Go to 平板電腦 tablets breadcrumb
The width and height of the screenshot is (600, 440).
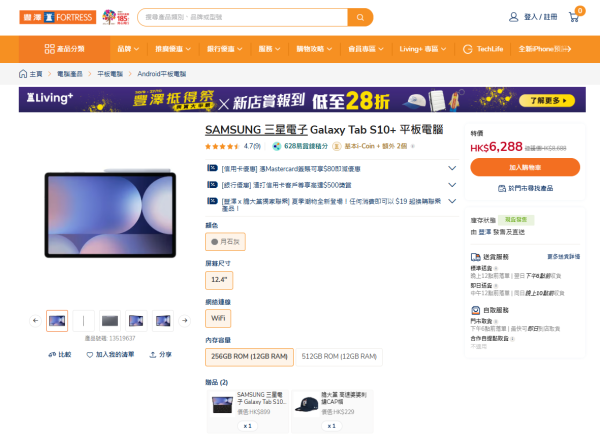[110, 74]
